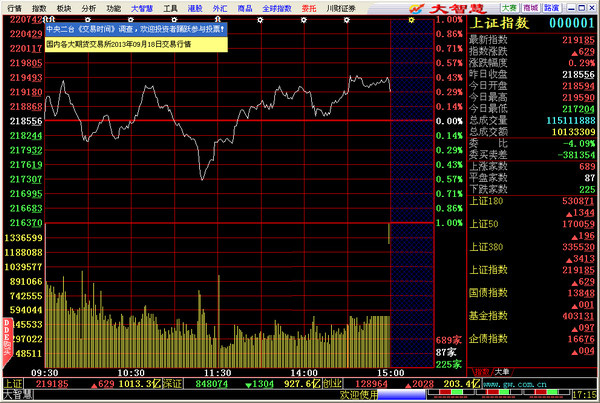Open the 板块 menu

tap(64, 8)
